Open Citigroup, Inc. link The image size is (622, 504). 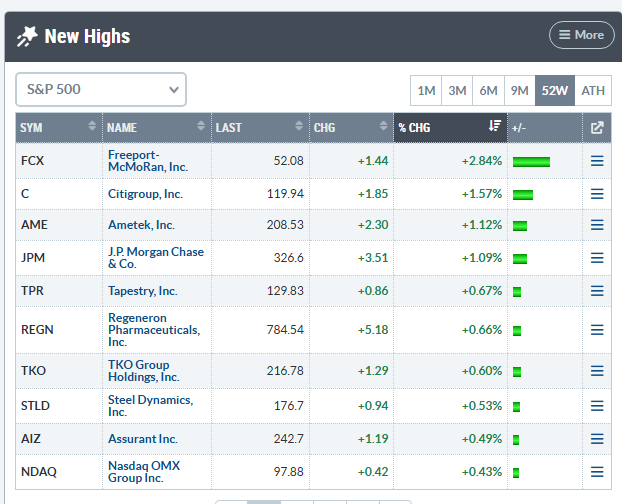145,194
